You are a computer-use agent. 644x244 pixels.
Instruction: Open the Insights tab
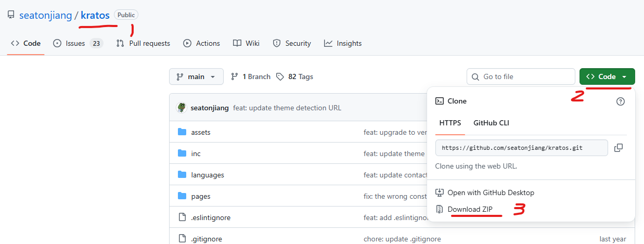[x=343, y=43]
